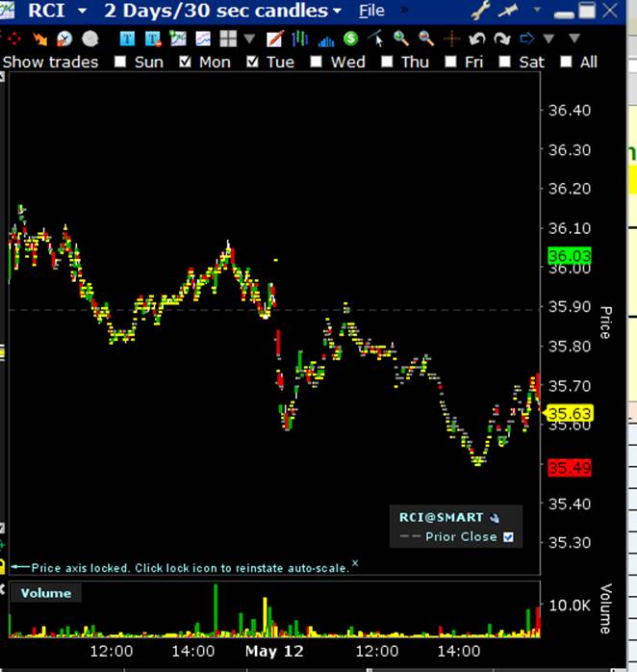Click the blue right arrow icon
The image size is (637, 672).
coord(527,39)
